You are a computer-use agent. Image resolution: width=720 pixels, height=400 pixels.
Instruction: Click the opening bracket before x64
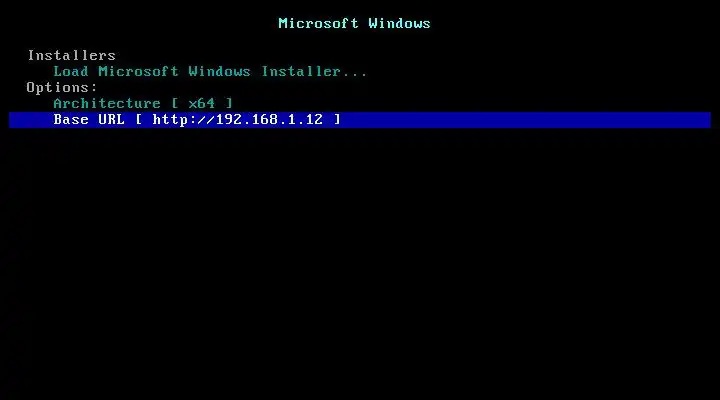pyautogui.click(x=175, y=103)
